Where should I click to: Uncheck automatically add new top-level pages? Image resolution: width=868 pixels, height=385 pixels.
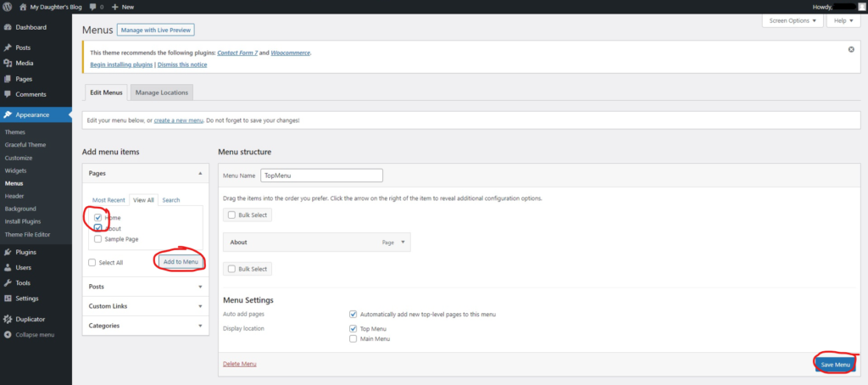353,314
